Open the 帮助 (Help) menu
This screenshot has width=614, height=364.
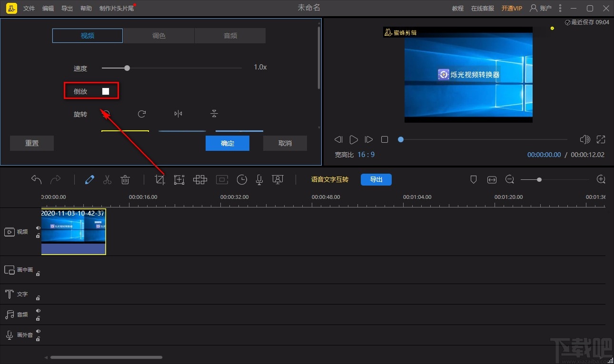(86, 9)
